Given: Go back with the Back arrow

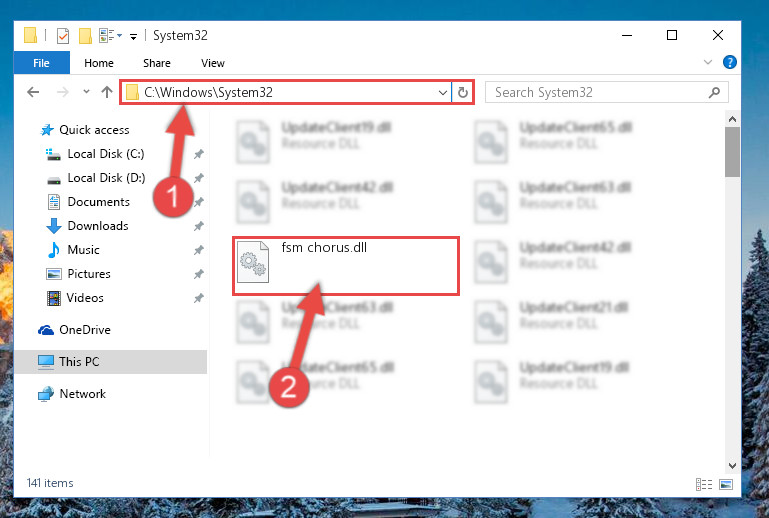Looking at the screenshot, I should (33, 92).
